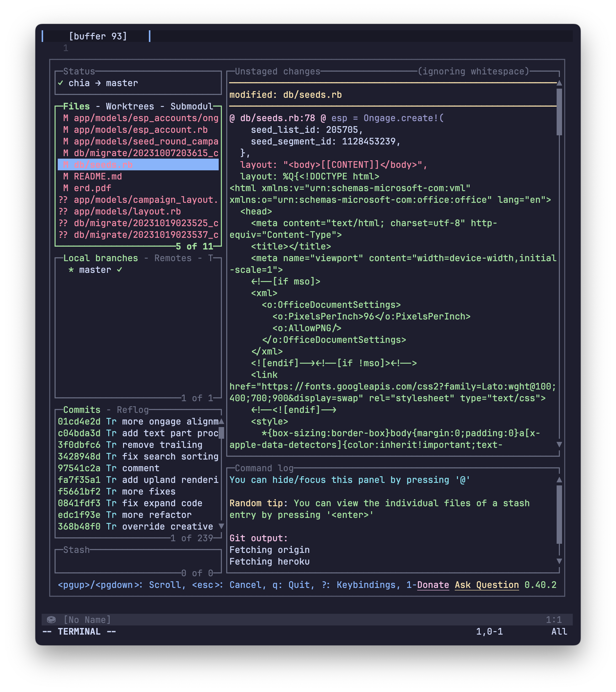
Task: Click the scroll down arrow in Unstaged changes
Action: point(559,444)
